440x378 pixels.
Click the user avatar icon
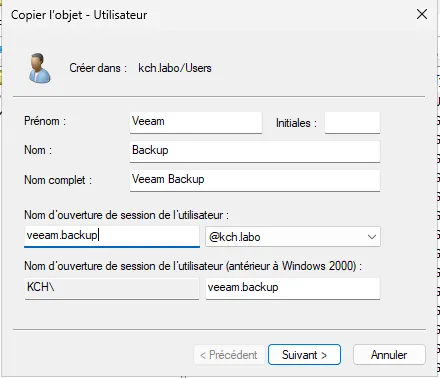point(39,68)
